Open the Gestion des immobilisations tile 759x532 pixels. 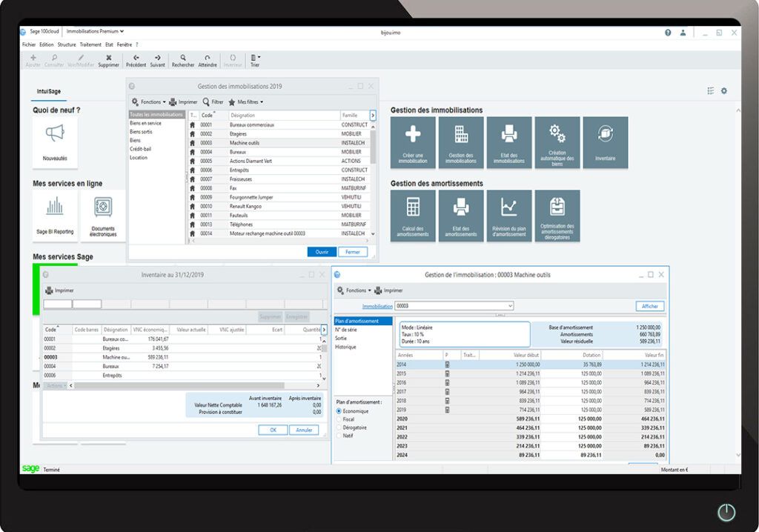pyautogui.click(x=461, y=142)
